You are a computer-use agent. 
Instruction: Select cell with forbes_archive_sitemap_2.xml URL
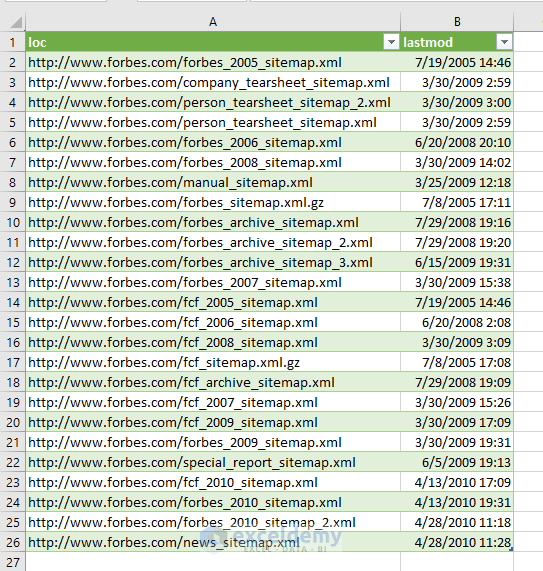(x=213, y=243)
